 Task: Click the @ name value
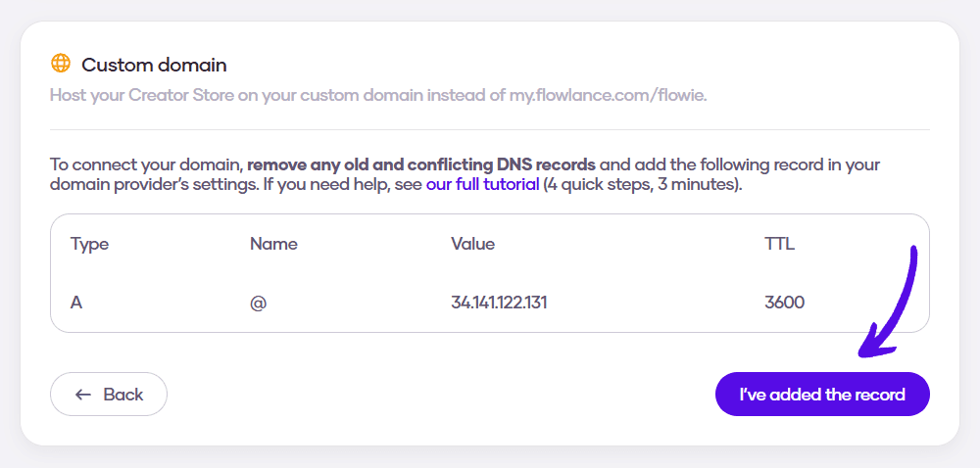pyautogui.click(x=258, y=304)
